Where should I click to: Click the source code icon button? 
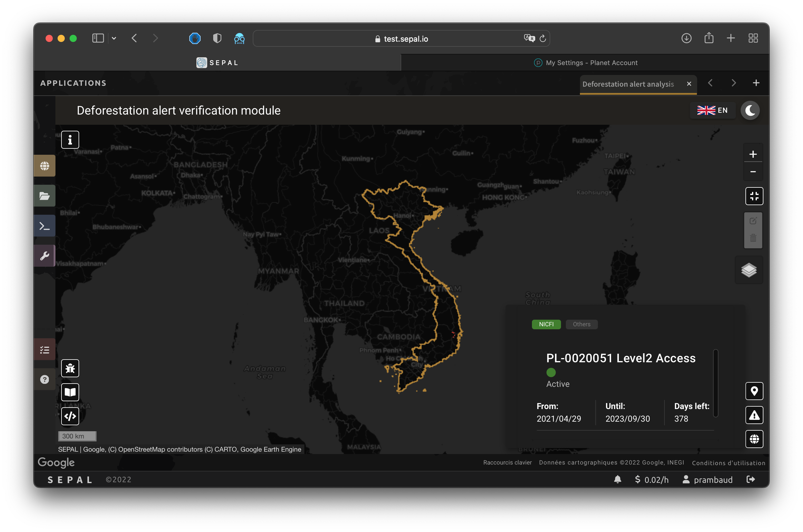tap(70, 416)
